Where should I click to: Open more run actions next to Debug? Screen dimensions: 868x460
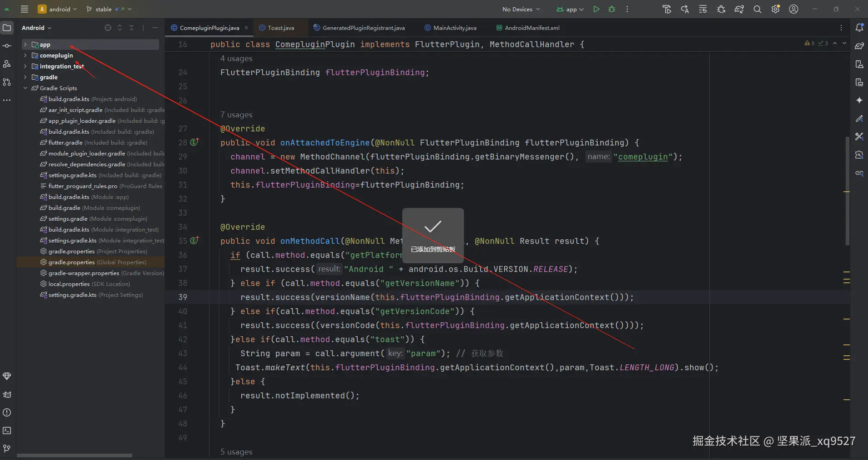pos(627,9)
